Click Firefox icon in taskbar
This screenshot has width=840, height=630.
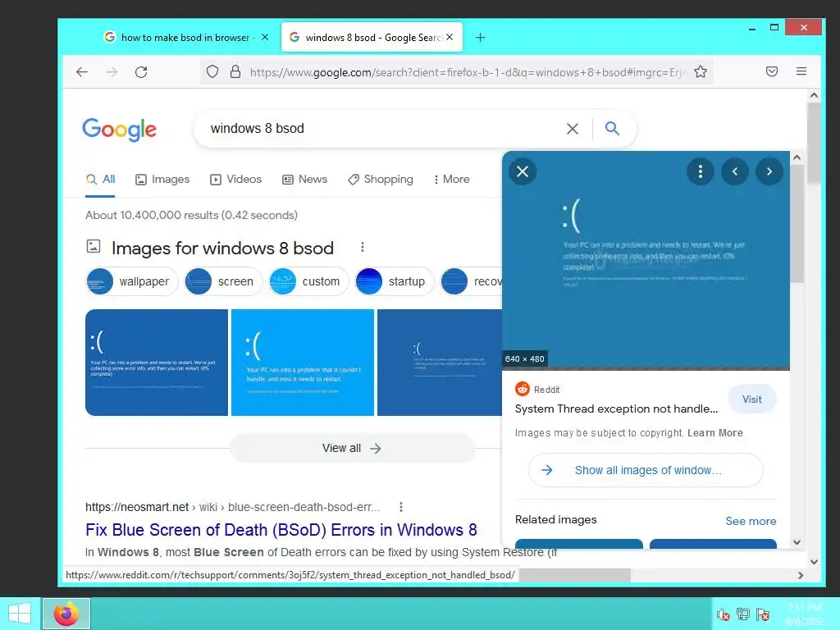coord(66,614)
